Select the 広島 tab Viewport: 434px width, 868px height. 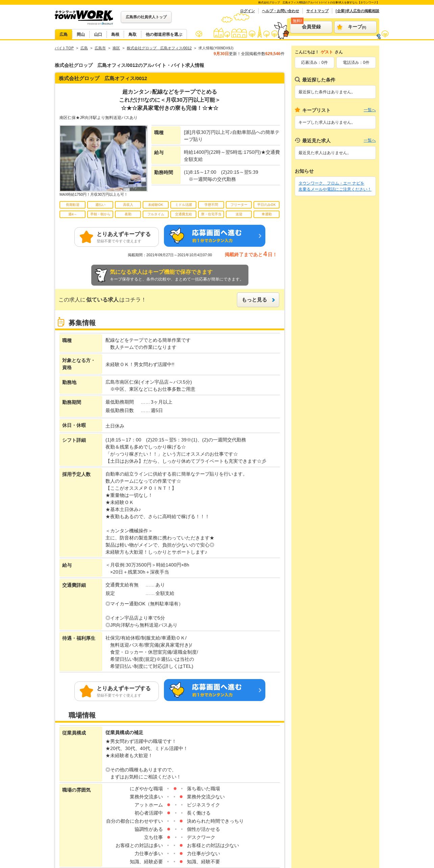(x=64, y=34)
